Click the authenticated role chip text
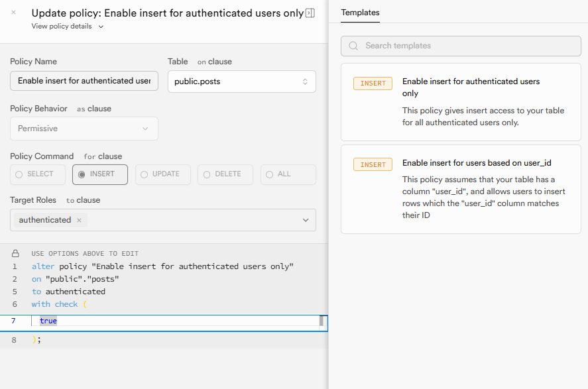588x389 pixels. coord(45,220)
